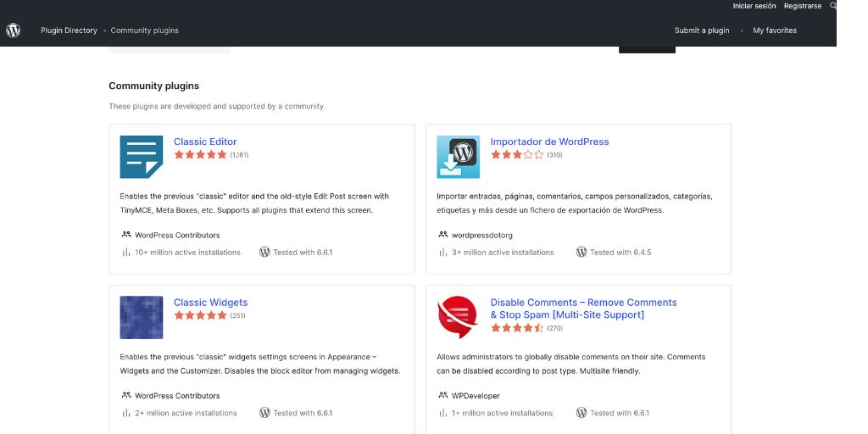Click people icon next to WPDeveloper
The width and height of the screenshot is (868, 434).
pos(442,395)
